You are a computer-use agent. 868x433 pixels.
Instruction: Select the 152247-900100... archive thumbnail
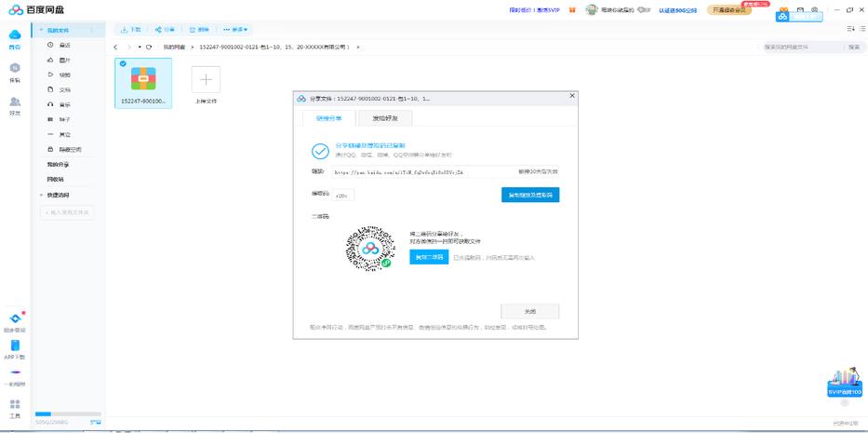pyautogui.click(x=143, y=83)
